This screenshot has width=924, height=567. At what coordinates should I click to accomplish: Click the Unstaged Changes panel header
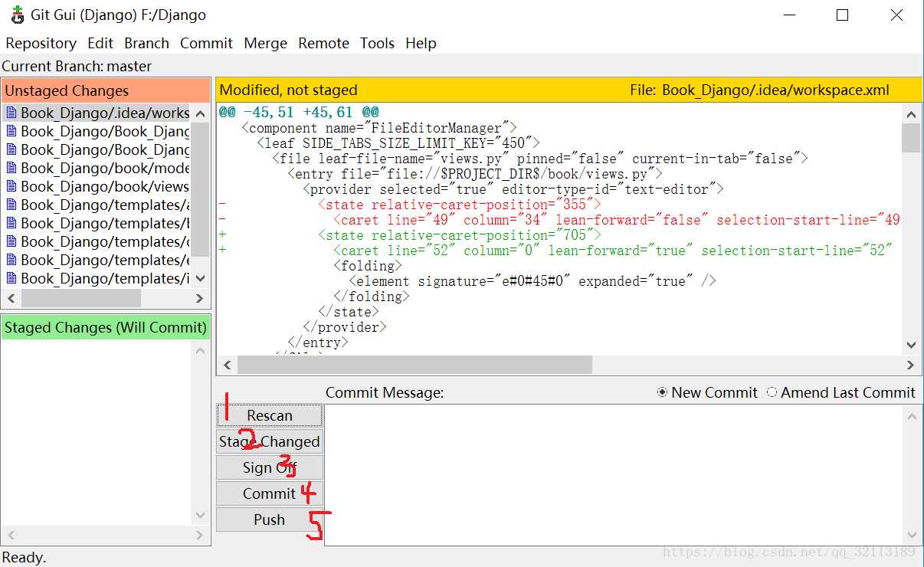[106, 90]
